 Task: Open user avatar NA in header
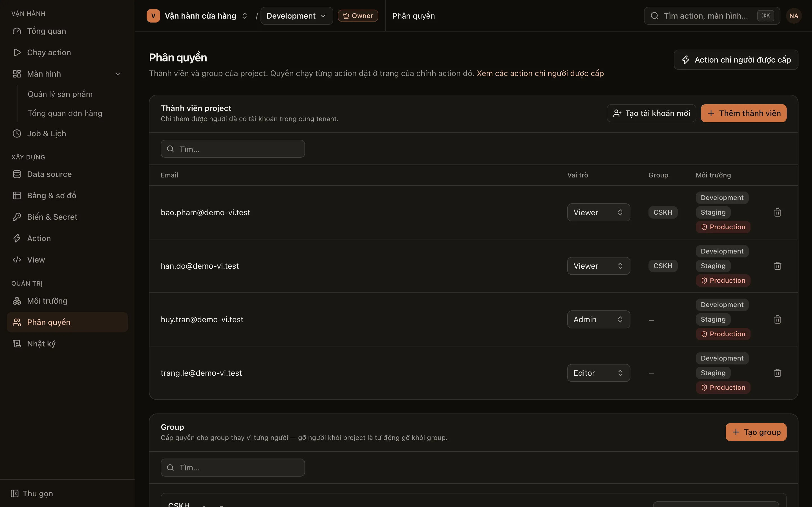tap(794, 16)
